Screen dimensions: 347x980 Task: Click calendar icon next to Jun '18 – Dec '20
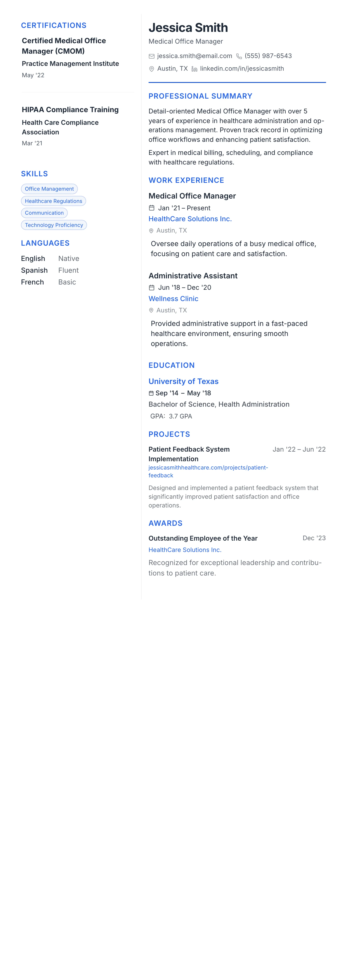pyautogui.click(x=152, y=288)
